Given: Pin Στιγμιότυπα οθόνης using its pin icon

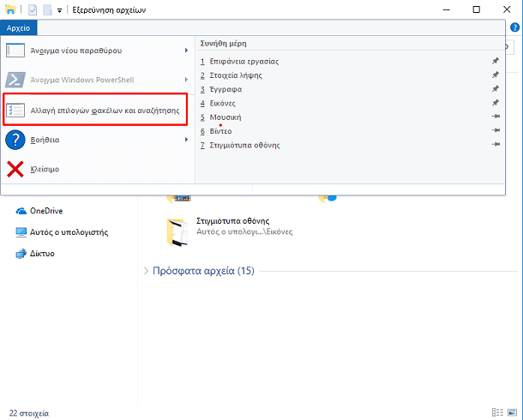Looking at the screenshot, I should coord(496,144).
